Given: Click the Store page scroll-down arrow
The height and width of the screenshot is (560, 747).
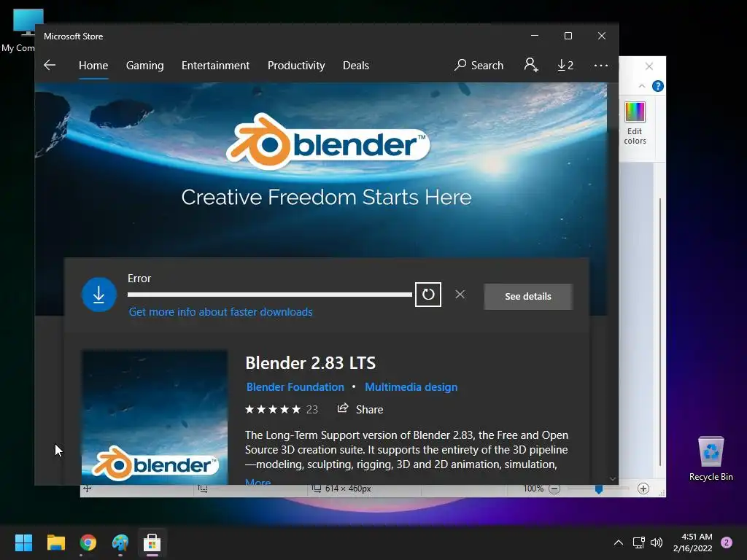Looking at the screenshot, I should pyautogui.click(x=613, y=479).
